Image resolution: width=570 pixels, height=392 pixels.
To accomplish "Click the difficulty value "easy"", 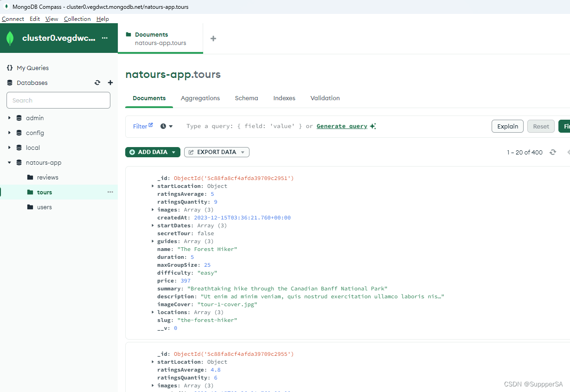I will click(207, 273).
